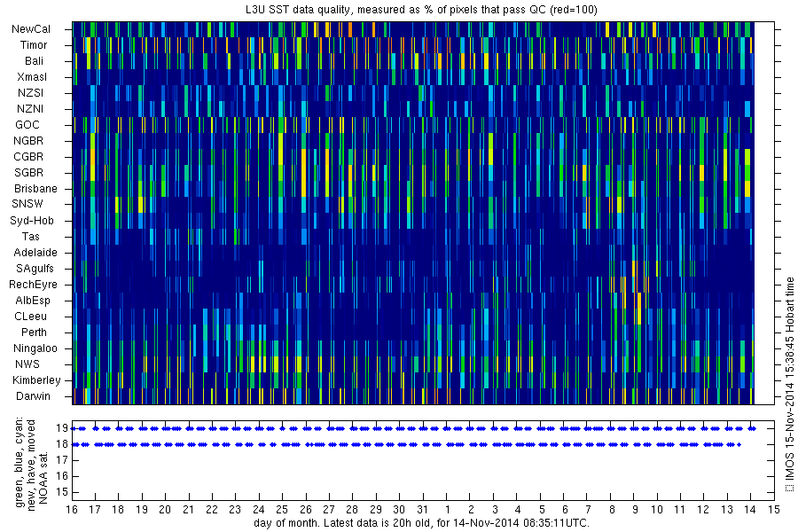This screenshot has width=798, height=532.
Task: Click the NZNI region label
Action: (30, 109)
